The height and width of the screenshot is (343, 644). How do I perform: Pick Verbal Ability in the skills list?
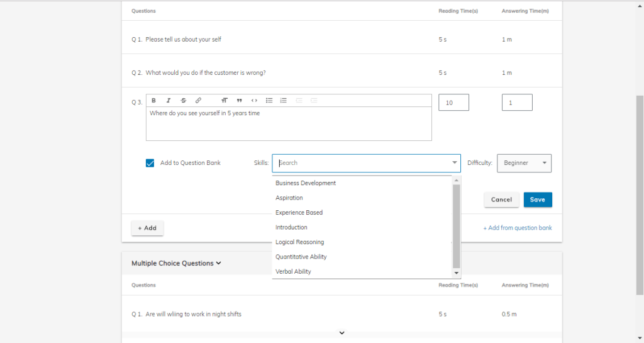point(293,272)
